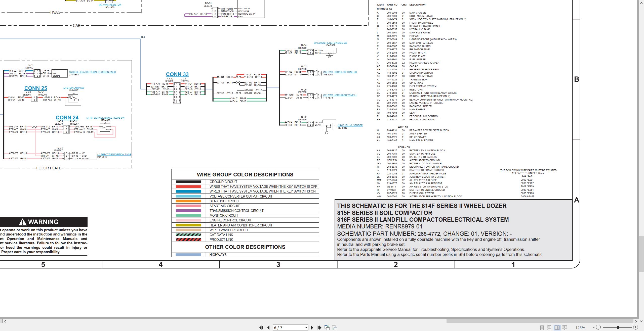Viewport: 644px width, 331px height.
Task: Click the GROUND CIRCUIT black color swatch
Action: tap(188, 182)
